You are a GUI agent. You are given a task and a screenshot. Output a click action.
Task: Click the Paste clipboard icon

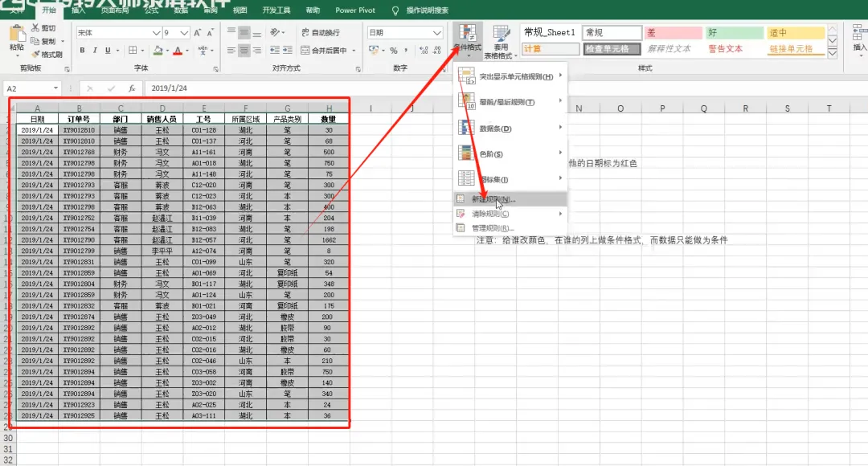tap(17, 35)
